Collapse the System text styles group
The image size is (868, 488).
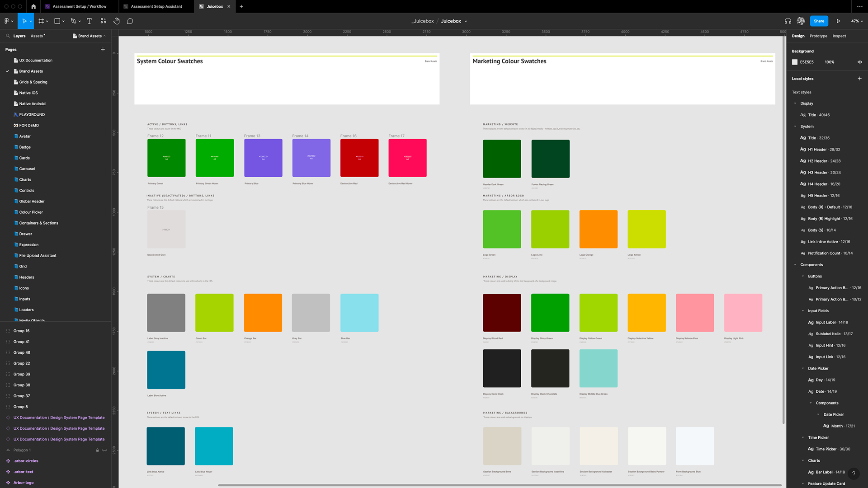tap(795, 127)
